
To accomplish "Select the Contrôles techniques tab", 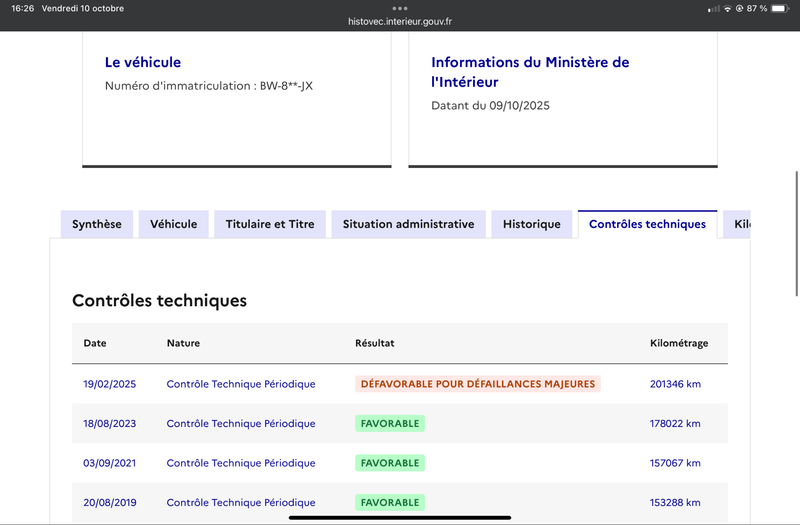I will pos(647,224).
